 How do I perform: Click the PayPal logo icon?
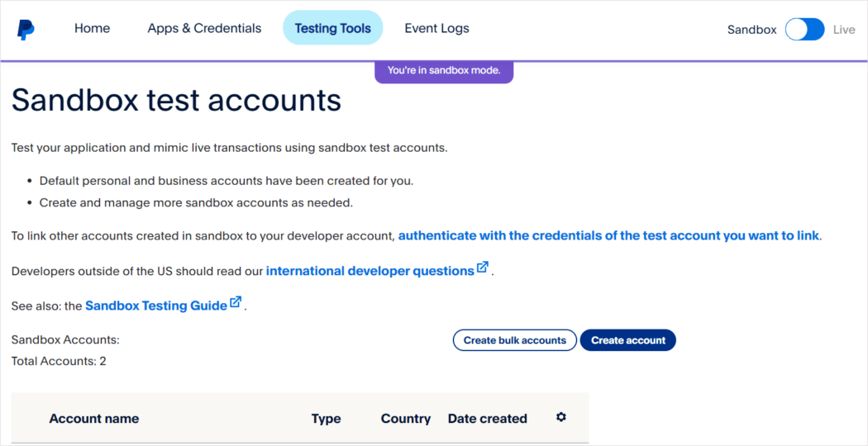click(26, 30)
